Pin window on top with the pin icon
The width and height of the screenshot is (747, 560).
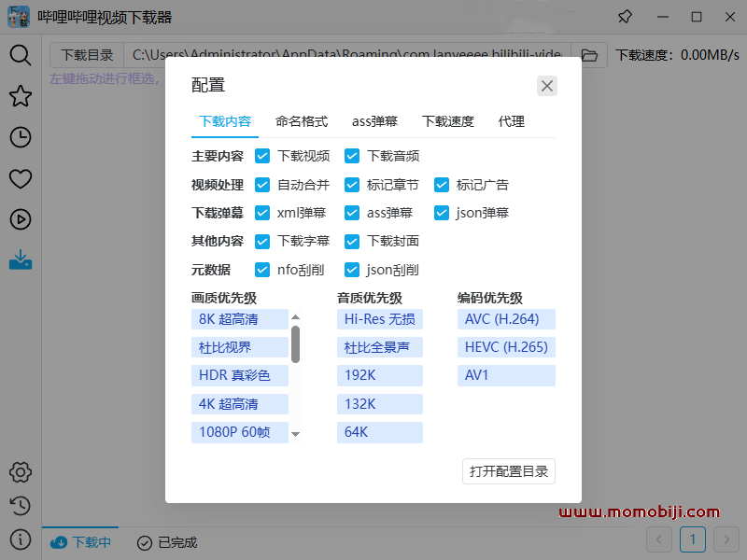tap(625, 17)
